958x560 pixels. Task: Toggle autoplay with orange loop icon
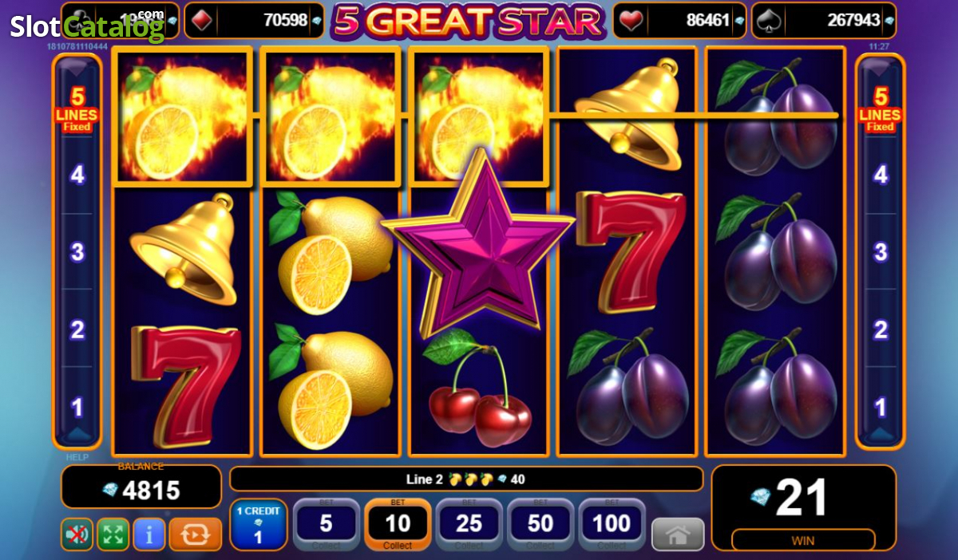pyautogui.click(x=195, y=534)
